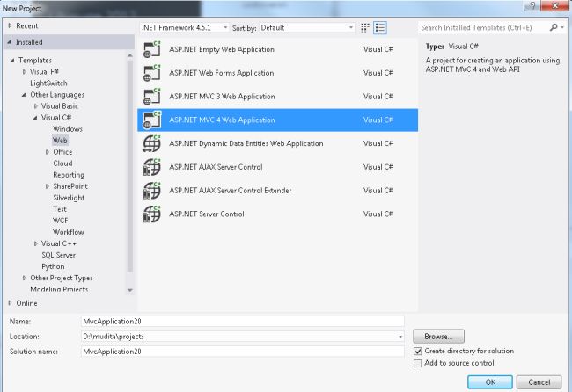
Task: Collapse the Visual C# node
Action: pos(35,118)
